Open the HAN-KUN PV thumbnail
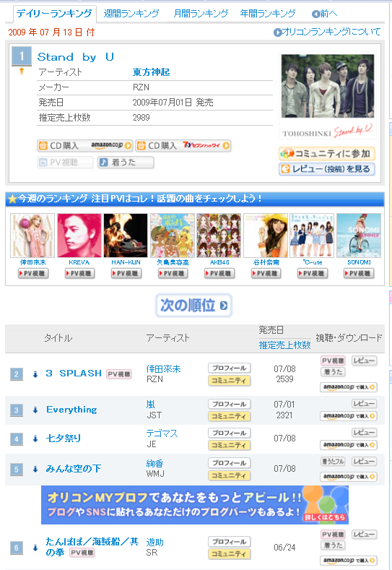This screenshot has width=392, height=570. (x=126, y=236)
